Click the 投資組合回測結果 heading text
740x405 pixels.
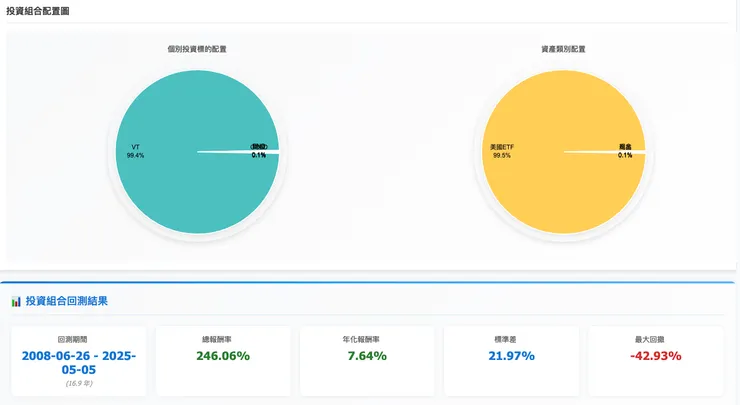point(67,301)
